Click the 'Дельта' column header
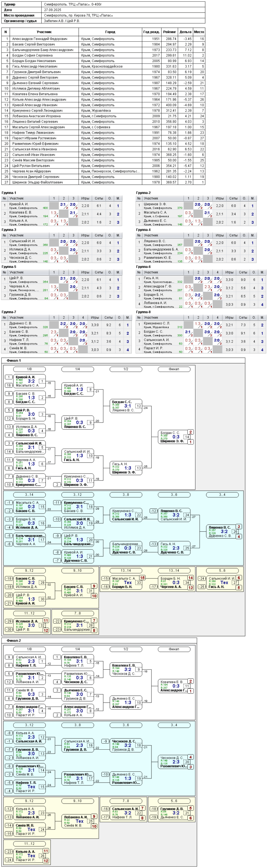The height and width of the screenshot is (868, 269). (x=185, y=32)
